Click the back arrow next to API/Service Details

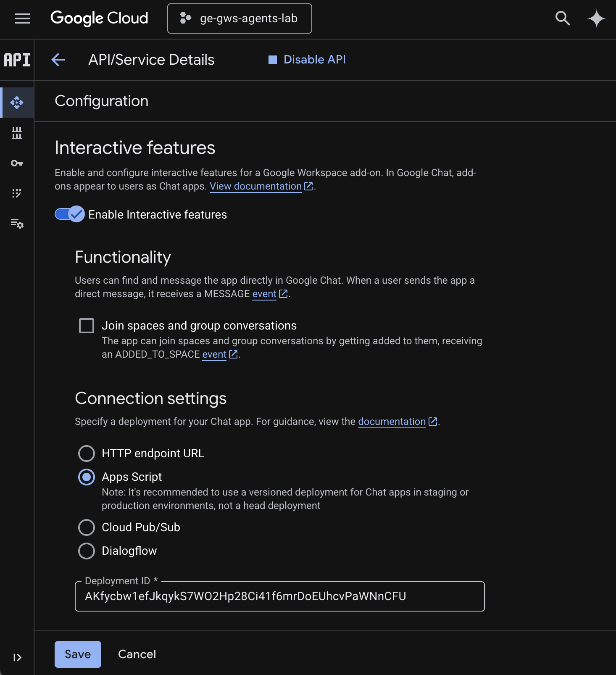click(x=58, y=60)
